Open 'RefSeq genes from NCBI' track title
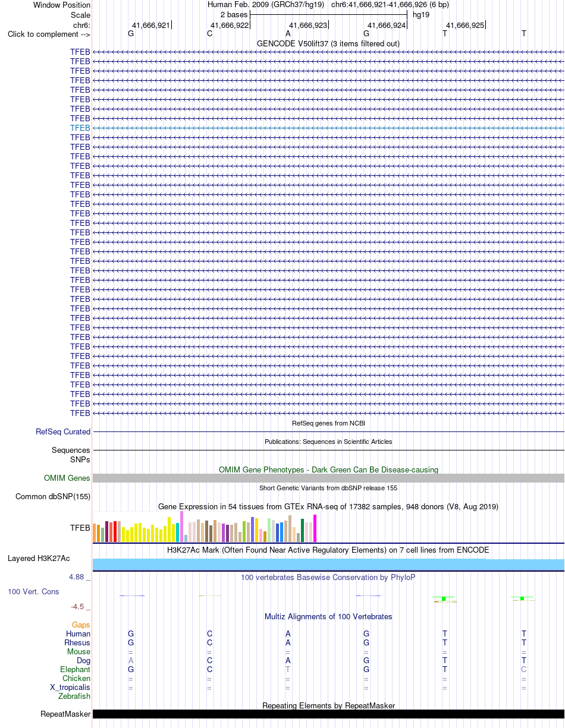The width and height of the screenshot is (565, 728). 328,423
